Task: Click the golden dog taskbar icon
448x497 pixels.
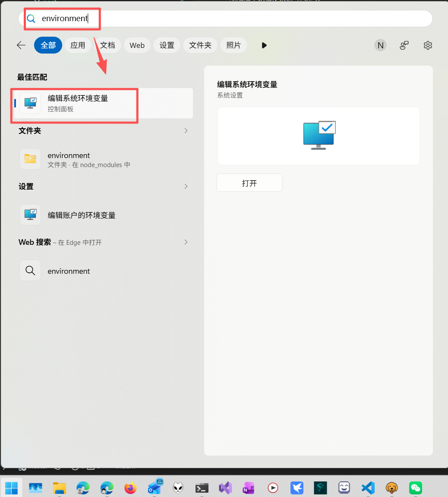Action: point(391,488)
